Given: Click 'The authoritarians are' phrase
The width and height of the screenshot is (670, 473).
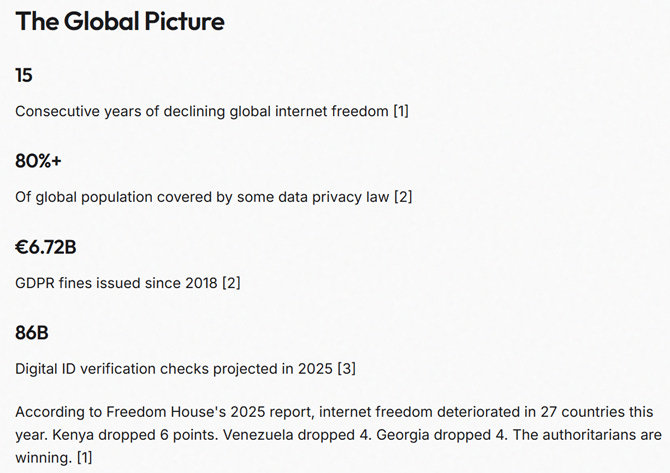Looking at the screenshot, I should click(x=587, y=435).
